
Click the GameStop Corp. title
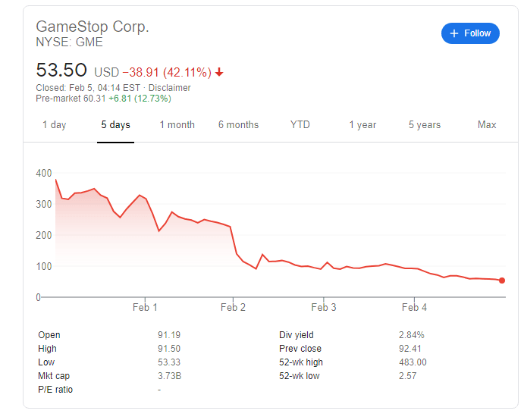click(x=93, y=27)
